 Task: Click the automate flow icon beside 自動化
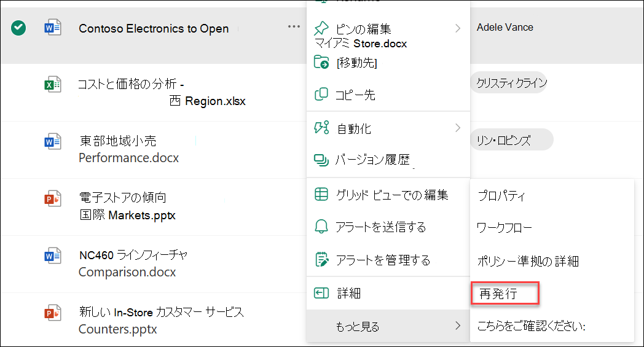(321, 127)
